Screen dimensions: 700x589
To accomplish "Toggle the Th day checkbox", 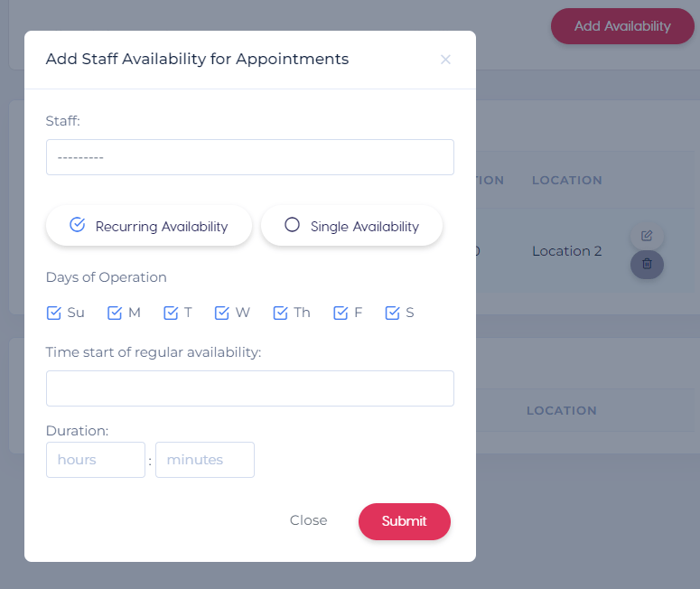I will (x=280, y=313).
